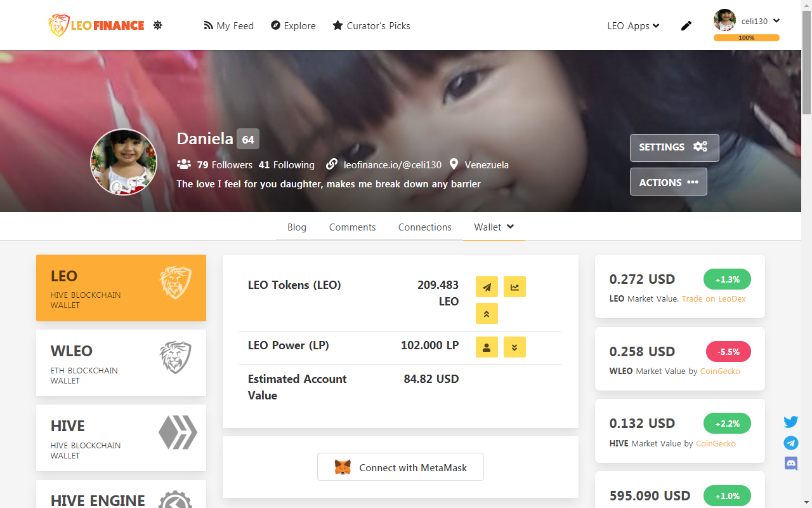Click the celi130 header avatar thumbnail

pos(724,20)
